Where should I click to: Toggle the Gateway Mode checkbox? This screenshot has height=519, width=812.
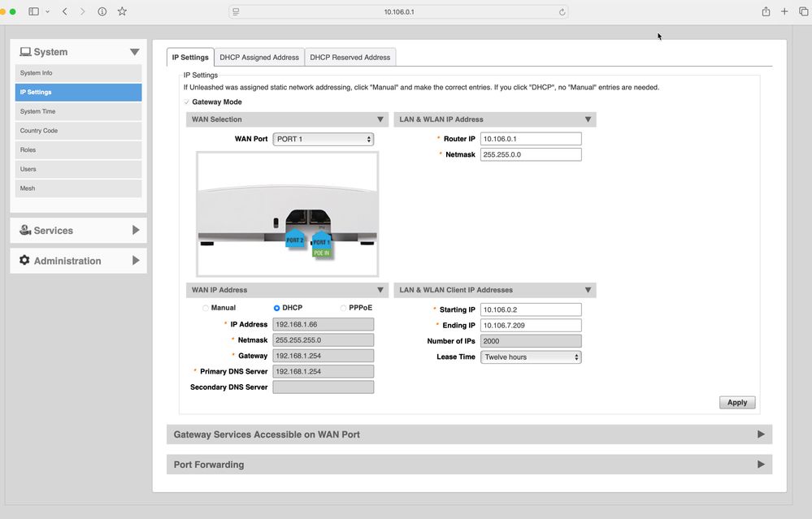tap(187, 102)
